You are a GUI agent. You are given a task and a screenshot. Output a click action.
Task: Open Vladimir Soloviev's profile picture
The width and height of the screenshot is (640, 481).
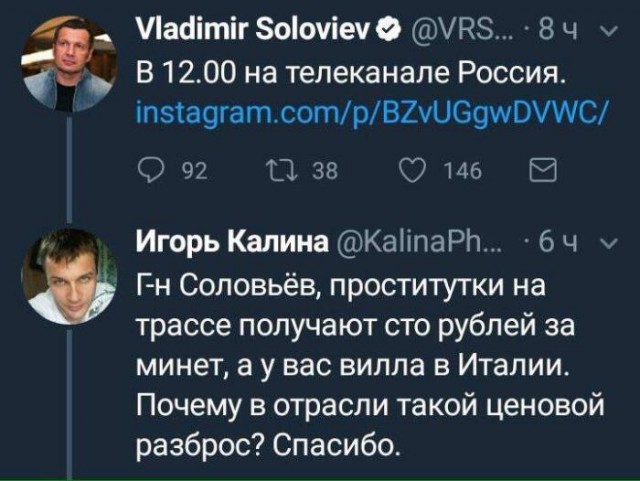(68, 62)
